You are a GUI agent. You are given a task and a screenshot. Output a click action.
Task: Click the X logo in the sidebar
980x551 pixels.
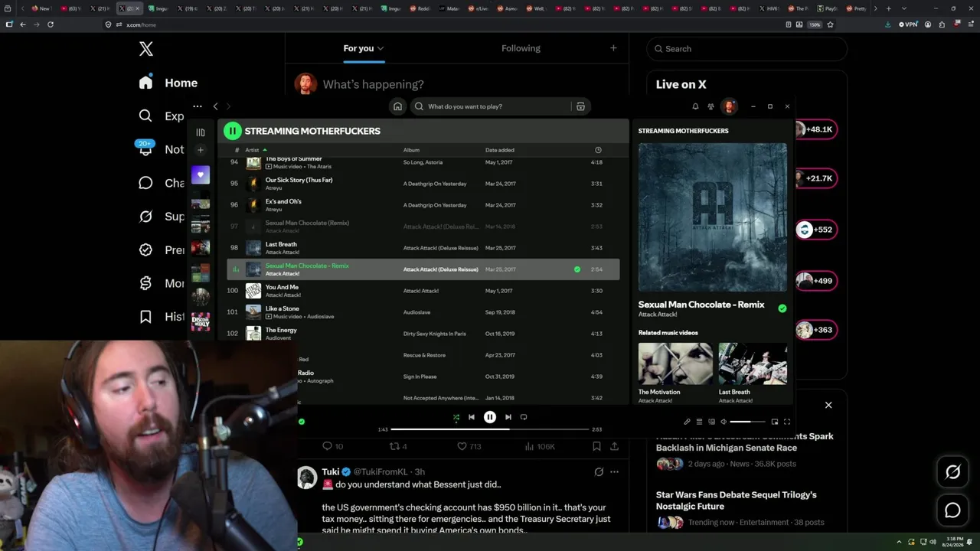[x=146, y=49]
